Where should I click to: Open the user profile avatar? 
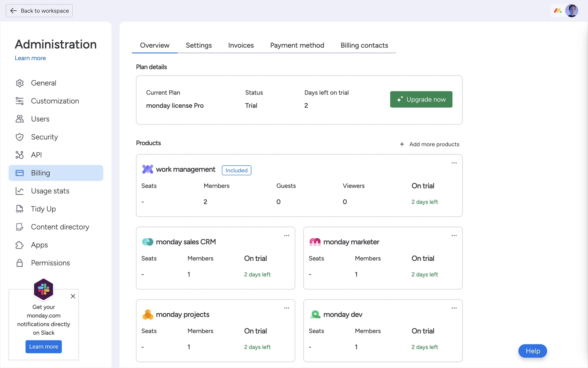571,11
